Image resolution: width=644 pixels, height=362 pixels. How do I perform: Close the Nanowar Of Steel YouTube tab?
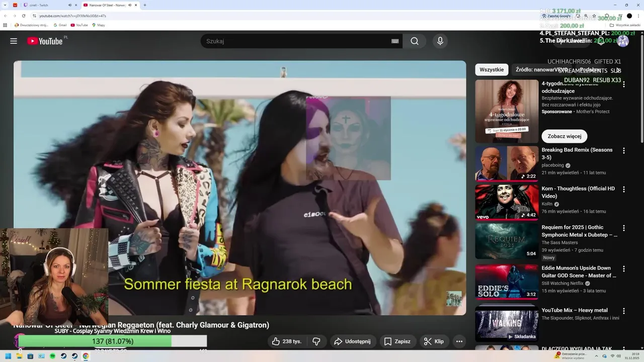[137, 5]
